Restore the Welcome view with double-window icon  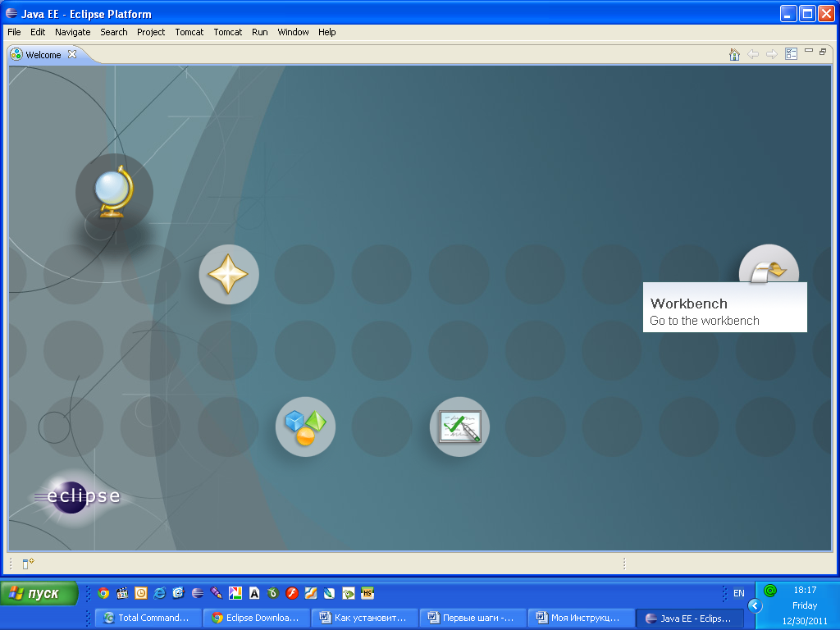[x=823, y=52]
